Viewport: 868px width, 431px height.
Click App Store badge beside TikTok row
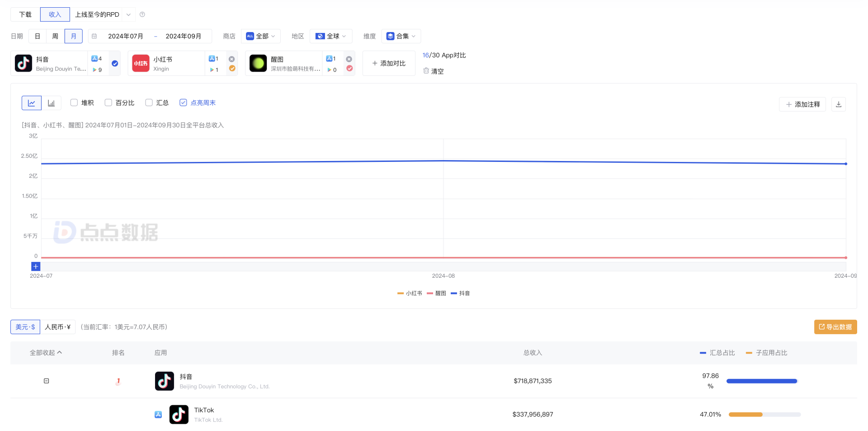(x=158, y=414)
